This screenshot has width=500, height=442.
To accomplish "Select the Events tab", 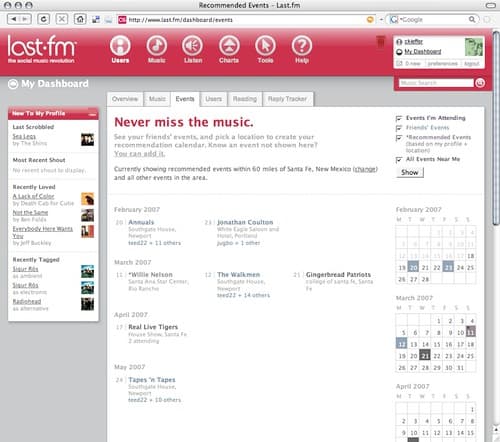I will pos(185,99).
